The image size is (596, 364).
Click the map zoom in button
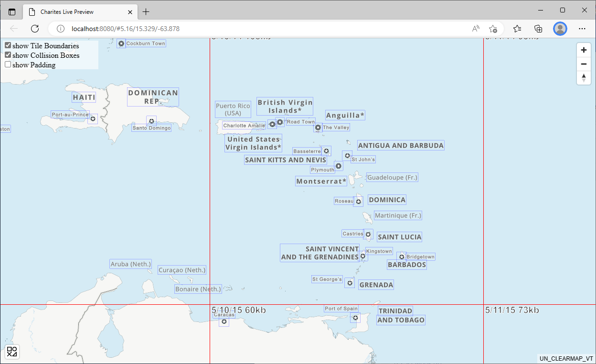click(x=584, y=50)
